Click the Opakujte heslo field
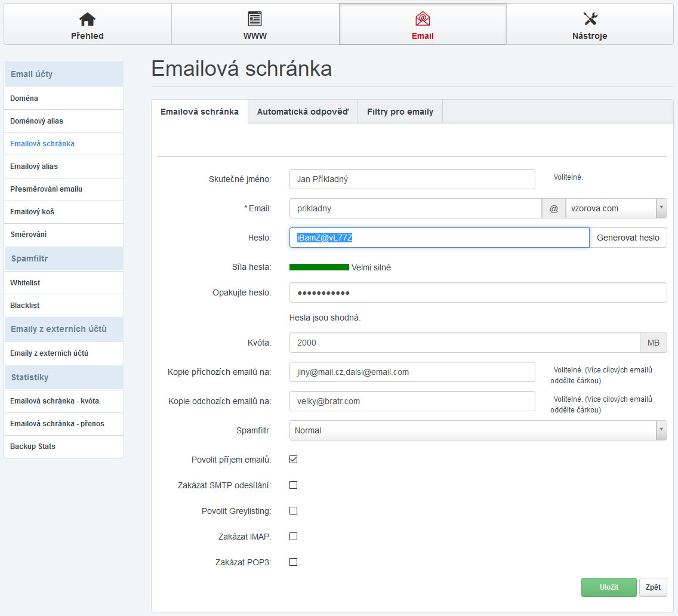Viewport: 678px width, 616px height. [477, 293]
